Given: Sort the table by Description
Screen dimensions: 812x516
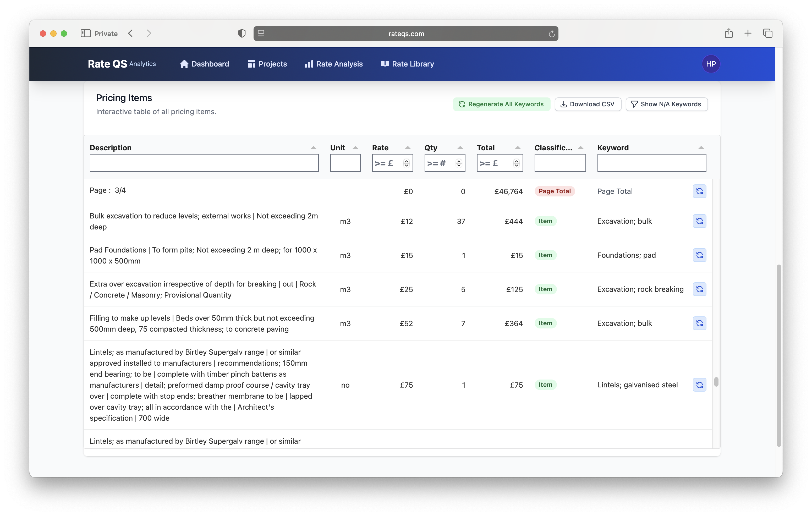Looking at the screenshot, I should [313, 148].
